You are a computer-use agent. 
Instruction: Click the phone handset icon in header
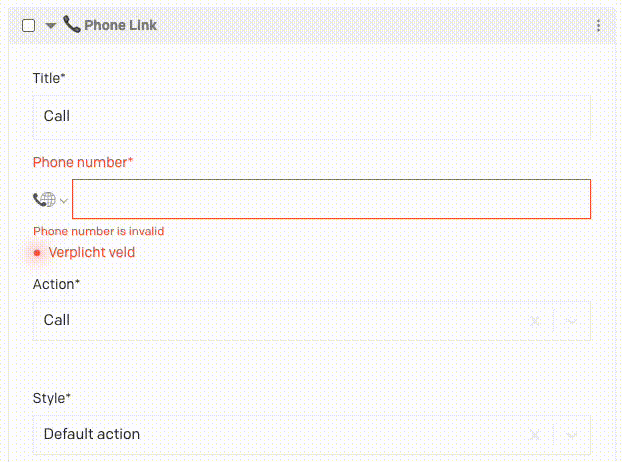pos(72,24)
